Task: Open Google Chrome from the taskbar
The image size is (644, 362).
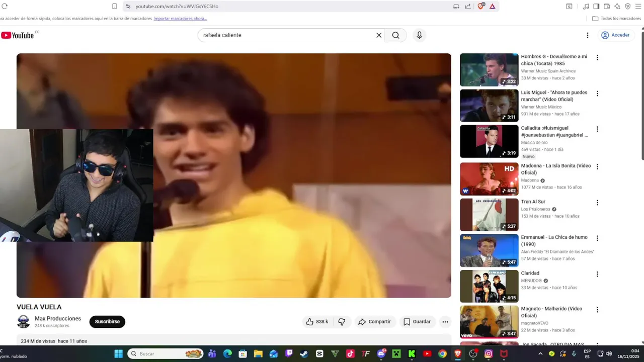Action: tap(442, 354)
